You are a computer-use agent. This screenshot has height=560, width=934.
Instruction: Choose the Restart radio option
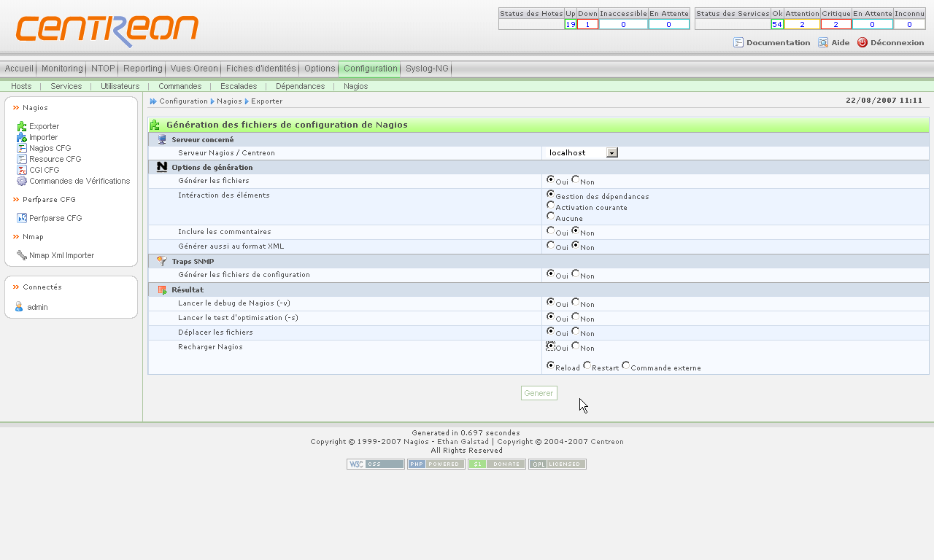click(x=587, y=365)
